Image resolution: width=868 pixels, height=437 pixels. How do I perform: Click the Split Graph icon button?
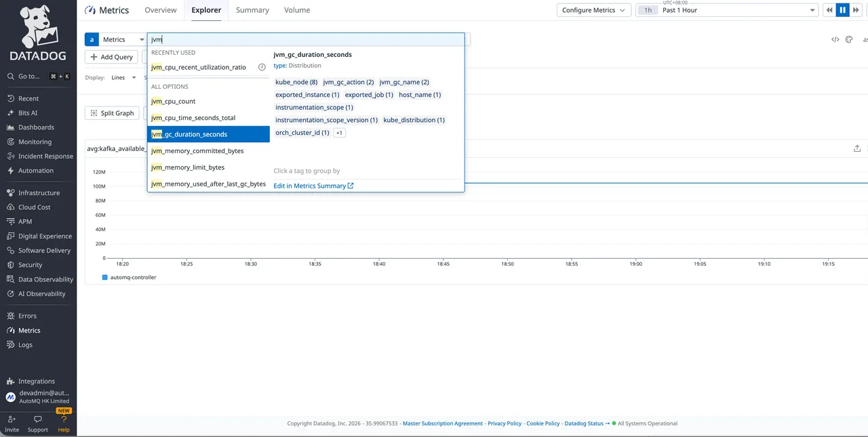[112, 112]
